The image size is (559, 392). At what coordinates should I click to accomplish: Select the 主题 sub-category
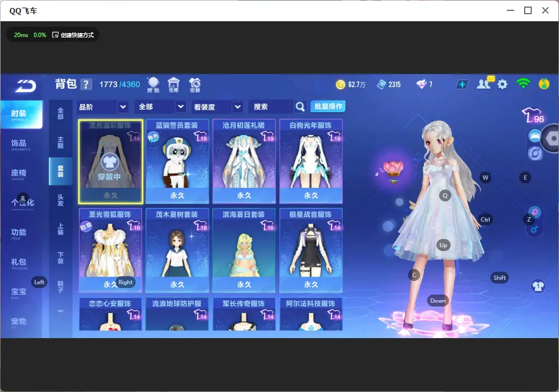[60, 142]
